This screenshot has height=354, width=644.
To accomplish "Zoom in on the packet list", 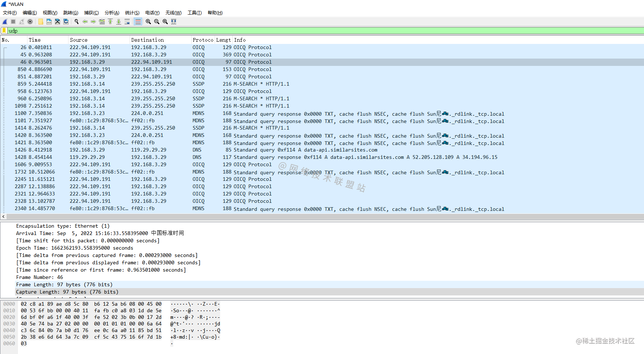I will [148, 22].
